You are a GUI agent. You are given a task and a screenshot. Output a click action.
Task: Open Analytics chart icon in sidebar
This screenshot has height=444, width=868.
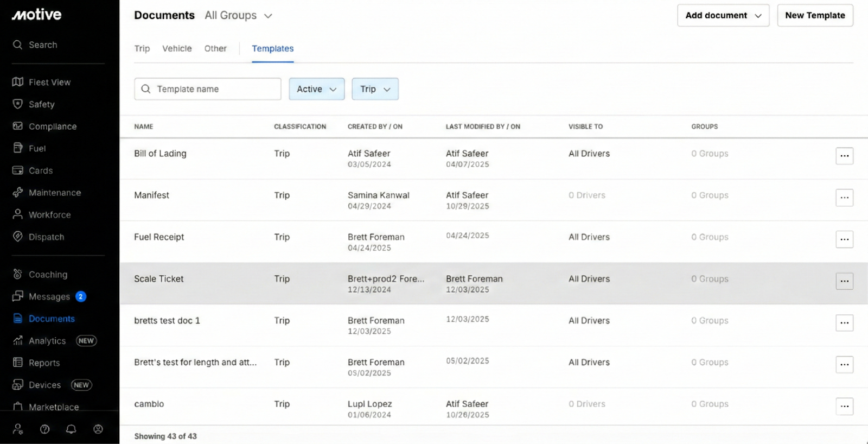[x=18, y=341]
